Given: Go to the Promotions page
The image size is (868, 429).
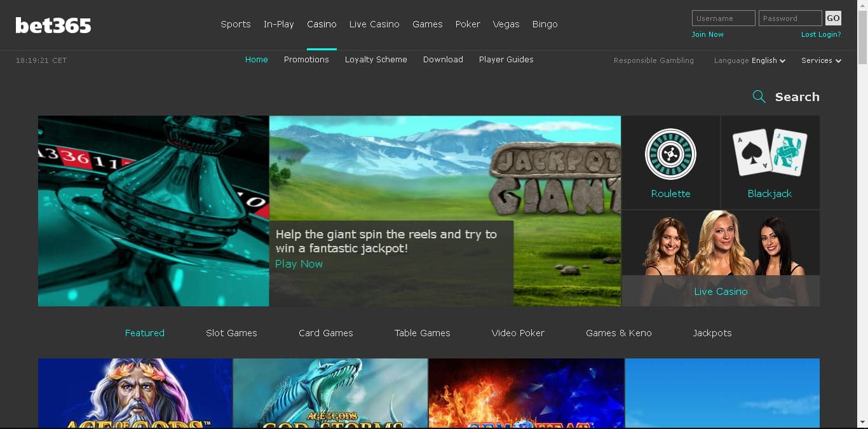Looking at the screenshot, I should (306, 59).
